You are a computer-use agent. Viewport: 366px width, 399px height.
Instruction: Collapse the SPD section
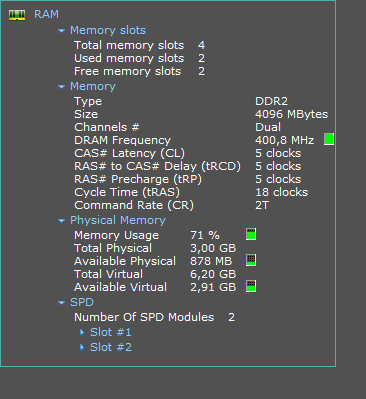click(61, 303)
